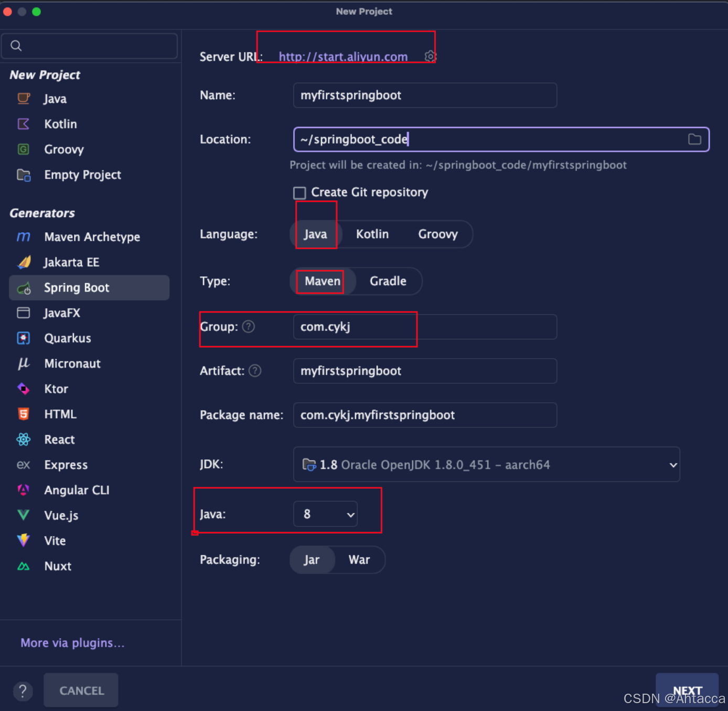Open Server URL settings gear
This screenshot has width=728, height=711.
point(430,56)
